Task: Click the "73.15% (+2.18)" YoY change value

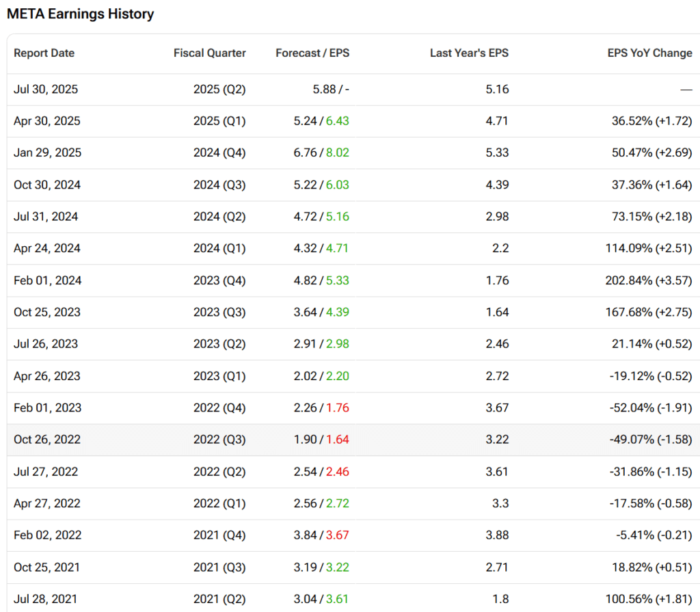Action: pos(651,217)
